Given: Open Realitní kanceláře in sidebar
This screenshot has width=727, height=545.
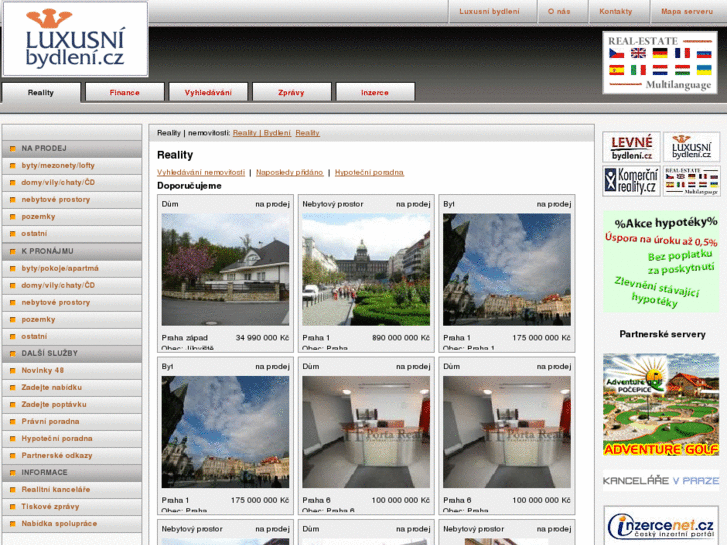Looking at the screenshot, I should pos(56,489).
